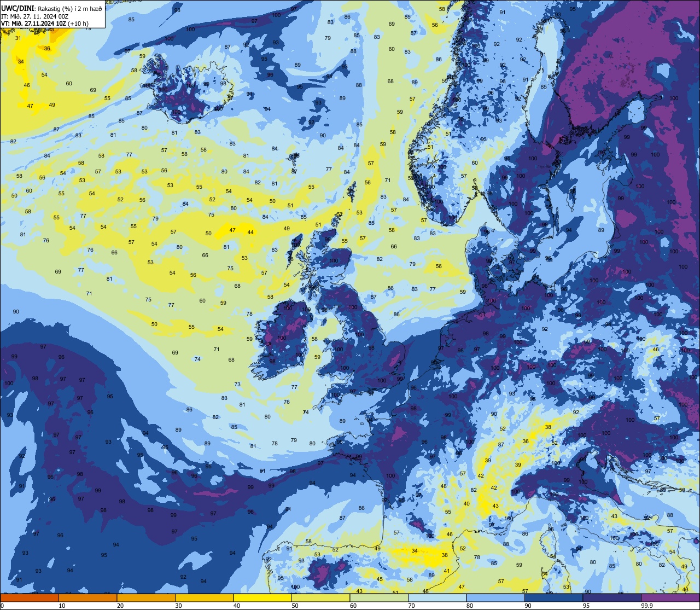700x610 pixels.
Task: Click the UWC/DINI title text
Action: point(18,8)
